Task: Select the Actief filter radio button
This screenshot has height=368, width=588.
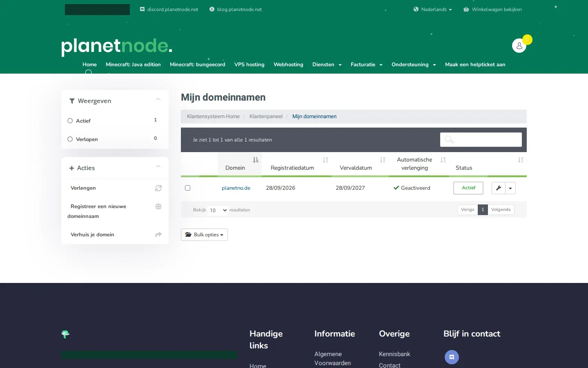Action: 70,121
